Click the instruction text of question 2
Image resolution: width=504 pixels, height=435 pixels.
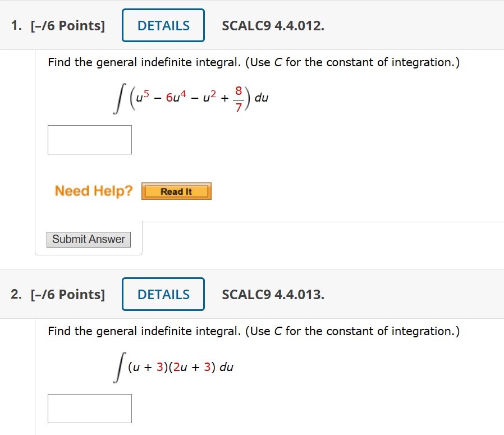(253, 331)
